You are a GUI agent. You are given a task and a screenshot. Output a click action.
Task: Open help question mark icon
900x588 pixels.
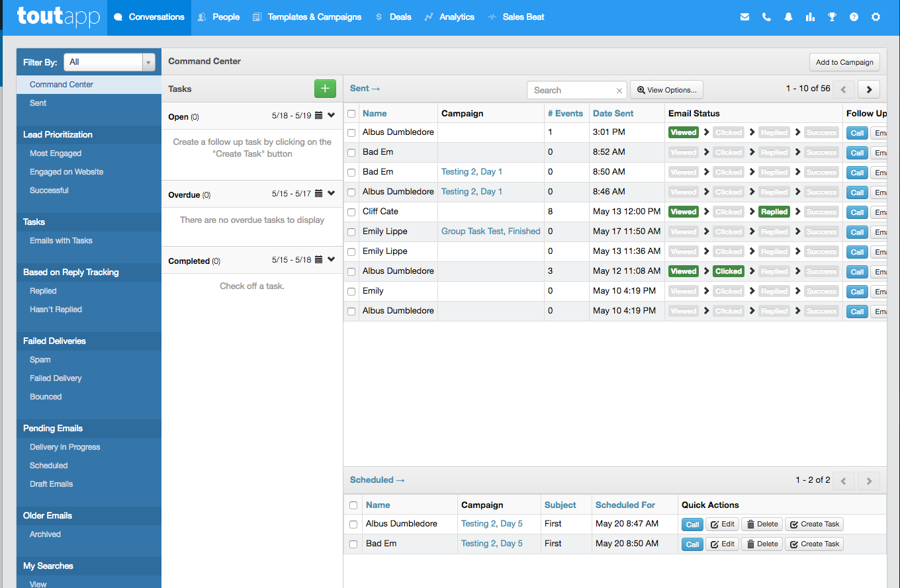coord(854,17)
